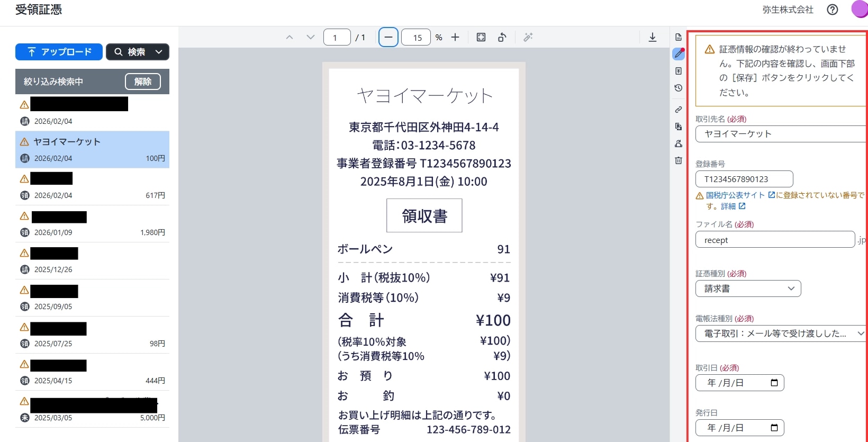This screenshot has height=442, width=868.
Task: Open the history clock icon
Action: [x=679, y=88]
